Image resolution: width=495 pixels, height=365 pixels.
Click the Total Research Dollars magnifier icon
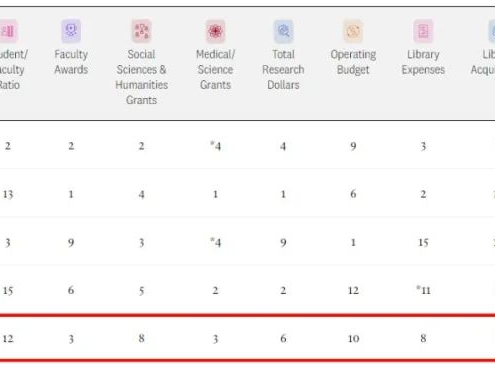click(x=283, y=31)
